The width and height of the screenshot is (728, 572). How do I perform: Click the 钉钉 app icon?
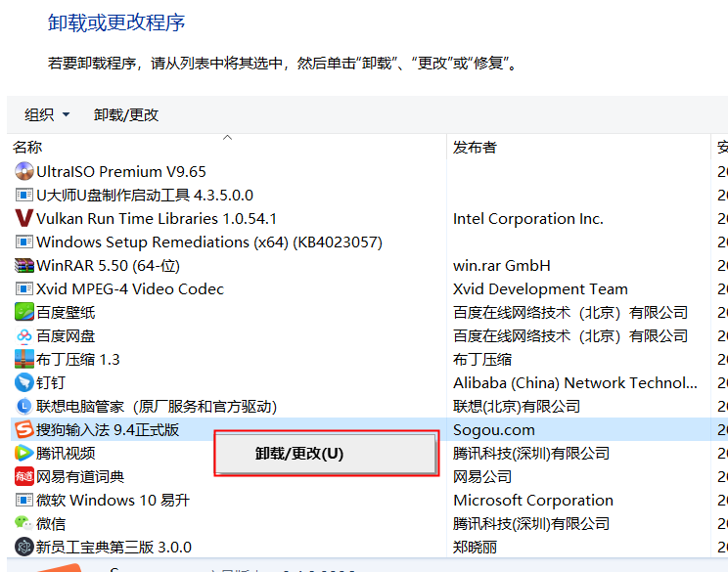coord(24,383)
